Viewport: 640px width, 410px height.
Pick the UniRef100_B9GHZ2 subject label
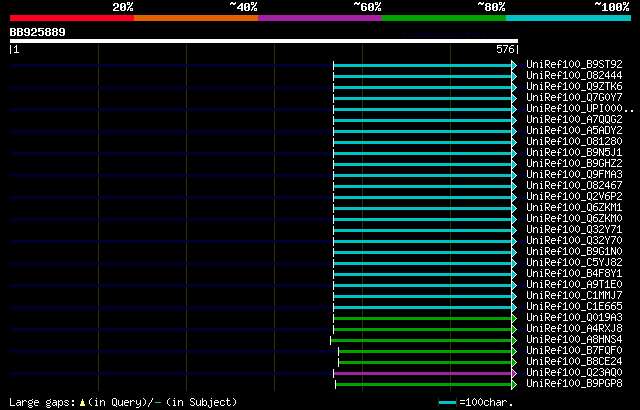574,164
